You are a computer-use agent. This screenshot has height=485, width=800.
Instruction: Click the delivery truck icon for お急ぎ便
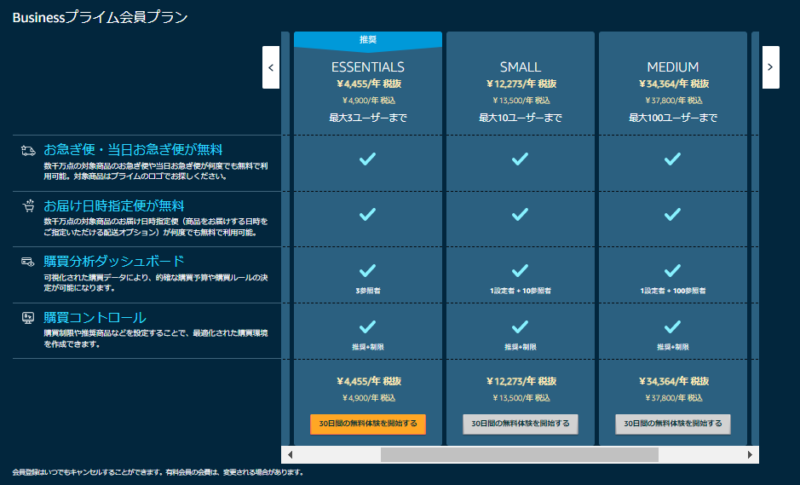(28, 150)
